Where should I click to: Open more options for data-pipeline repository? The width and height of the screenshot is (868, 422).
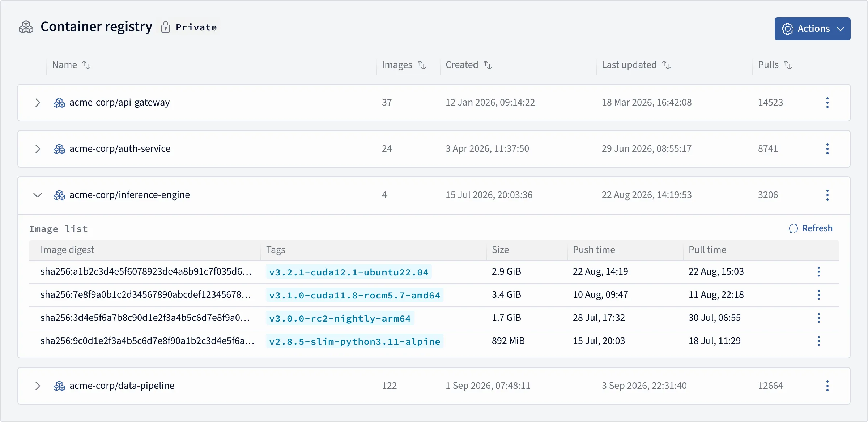coord(827,386)
